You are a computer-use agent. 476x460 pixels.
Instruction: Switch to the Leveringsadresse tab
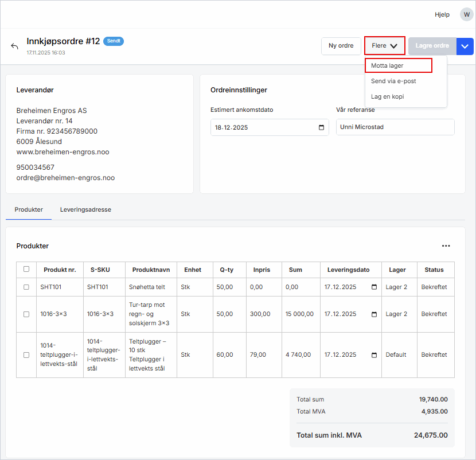pos(85,210)
